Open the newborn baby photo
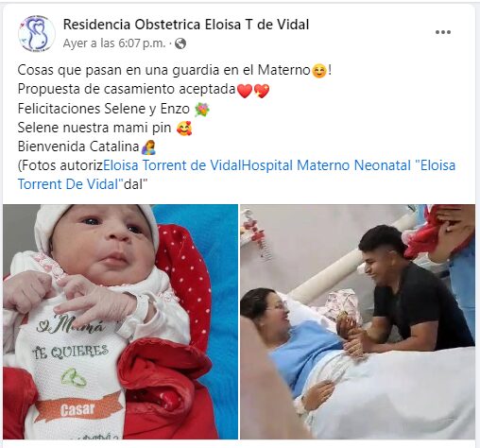Image resolution: width=480 pixels, height=448 pixels. click(x=120, y=321)
